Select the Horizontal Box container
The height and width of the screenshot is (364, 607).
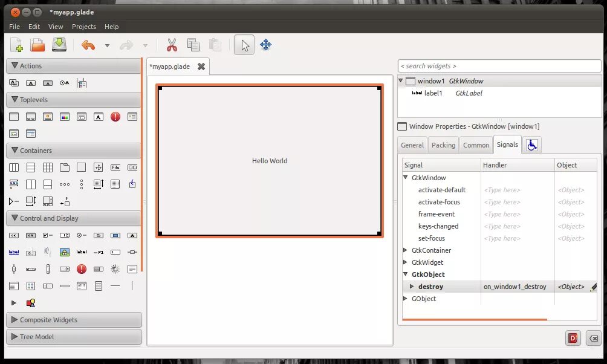tap(13, 167)
